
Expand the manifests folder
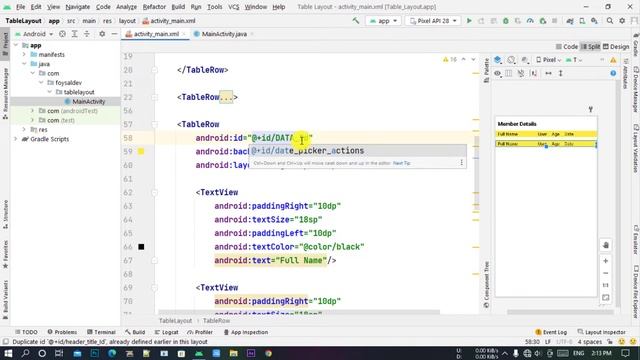click(24, 55)
